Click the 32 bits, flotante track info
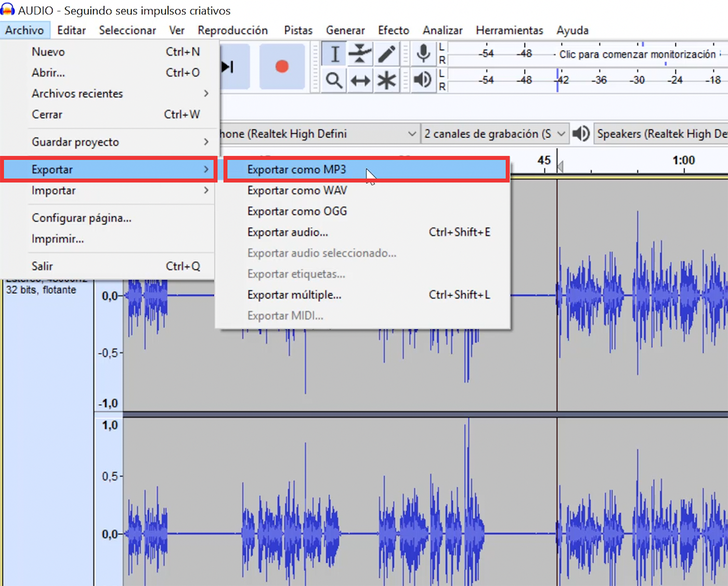Screen dimensions: 728x586 pyautogui.click(x=41, y=290)
